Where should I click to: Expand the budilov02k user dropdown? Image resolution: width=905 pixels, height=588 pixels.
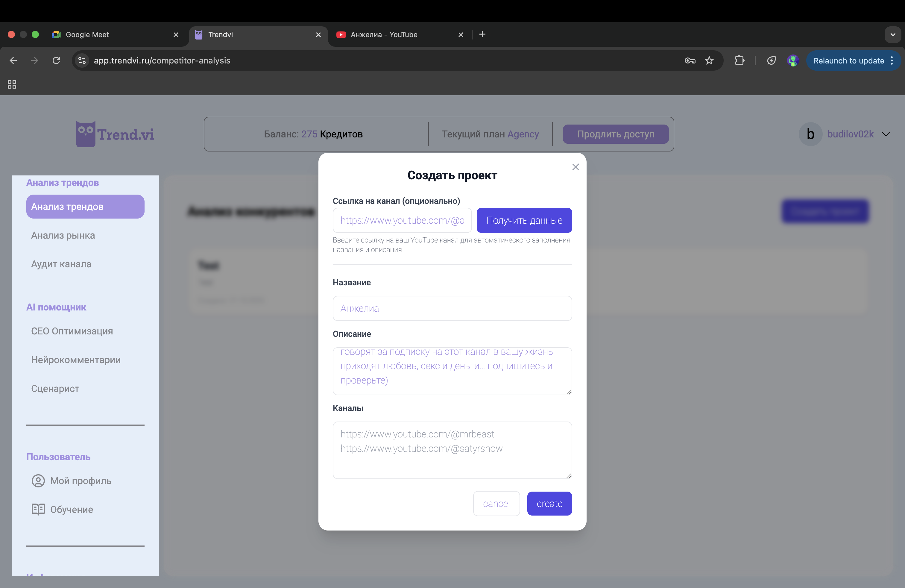pos(886,134)
